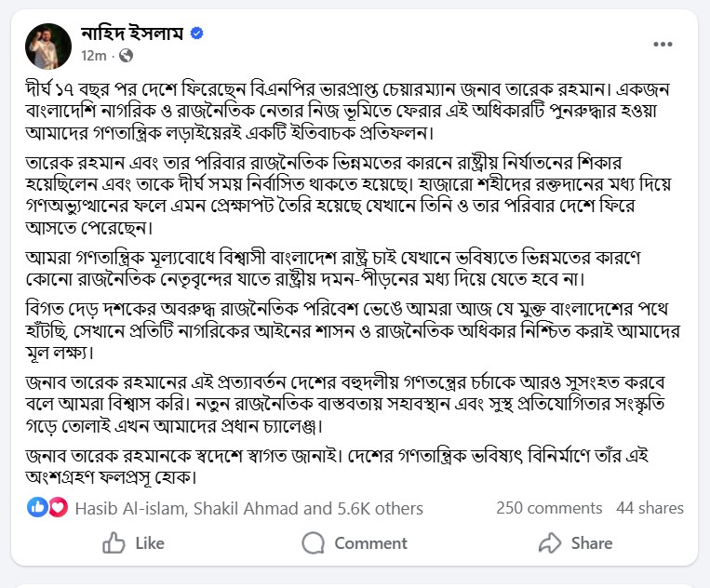Click the globe public audience icon
This screenshot has height=588, width=710.
pyautogui.click(x=126, y=57)
